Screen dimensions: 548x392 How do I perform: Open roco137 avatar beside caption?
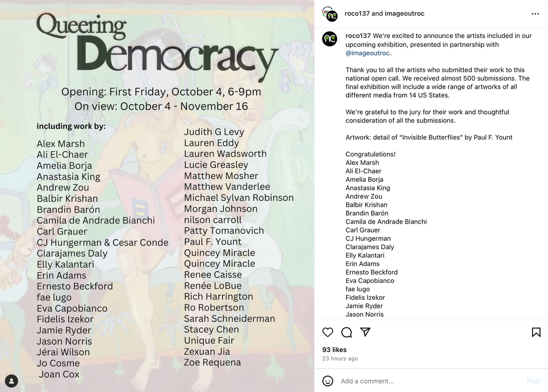click(x=330, y=39)
